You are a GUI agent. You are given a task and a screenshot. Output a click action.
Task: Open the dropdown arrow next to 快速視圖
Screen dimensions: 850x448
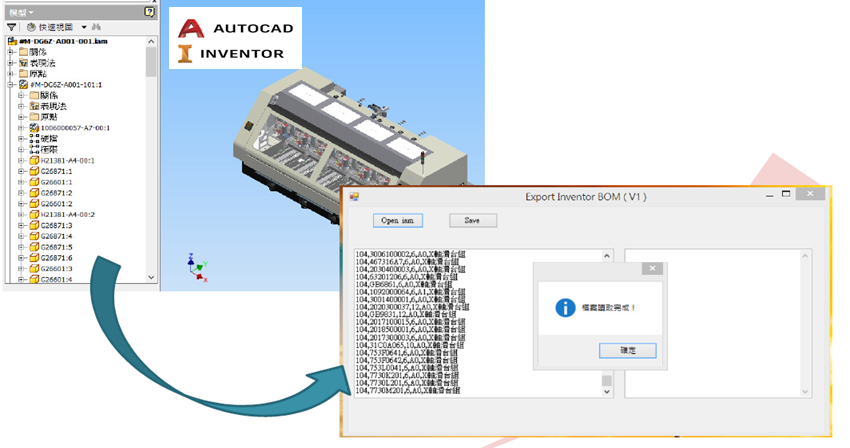84,27
